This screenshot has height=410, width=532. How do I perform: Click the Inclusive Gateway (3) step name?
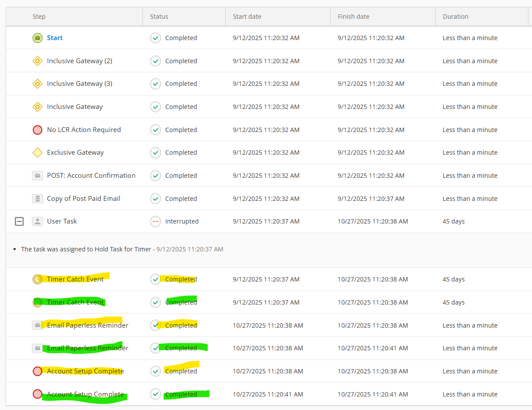coord(79,84)
